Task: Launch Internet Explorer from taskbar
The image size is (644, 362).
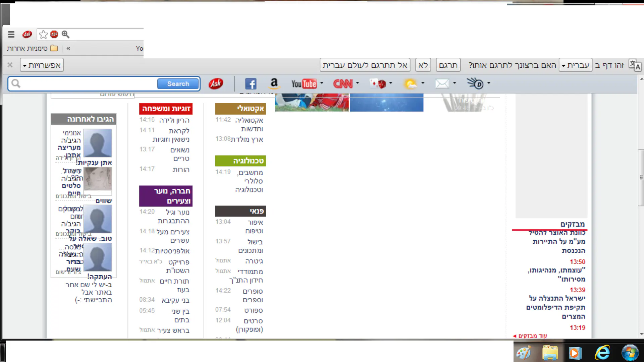Action: 602,353
